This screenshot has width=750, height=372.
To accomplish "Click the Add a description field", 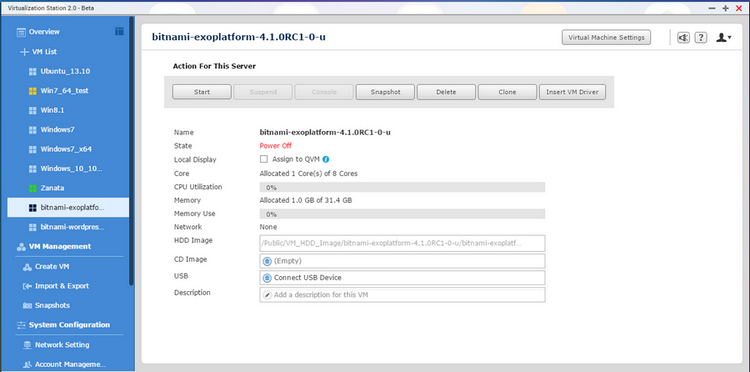I will 402,295.
